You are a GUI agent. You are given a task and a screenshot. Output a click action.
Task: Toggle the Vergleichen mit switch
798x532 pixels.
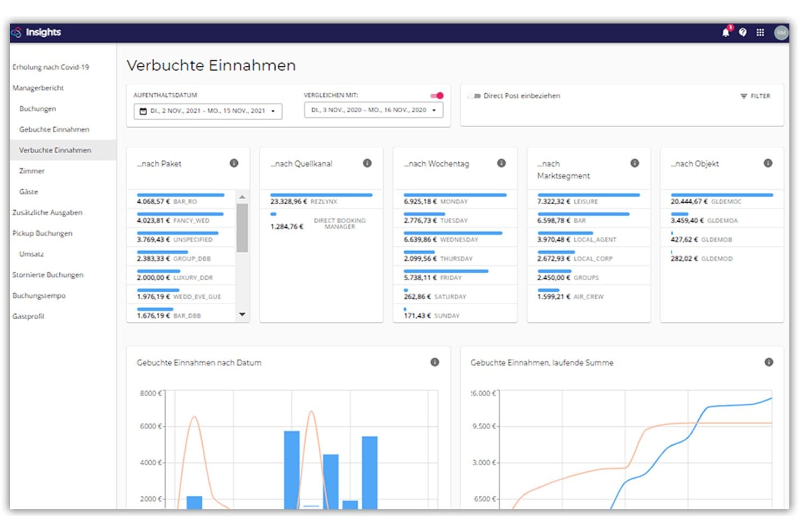click(437, 95)
